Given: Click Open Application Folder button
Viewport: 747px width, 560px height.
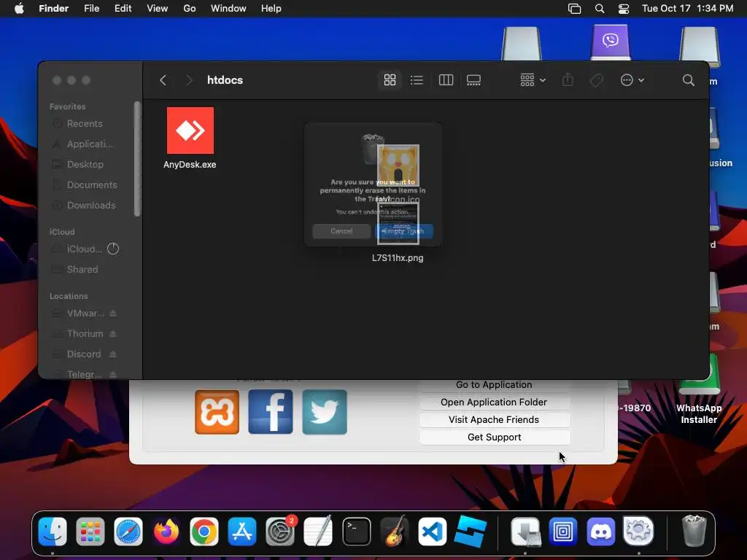Looking at the screenshot, I should 494,402.
